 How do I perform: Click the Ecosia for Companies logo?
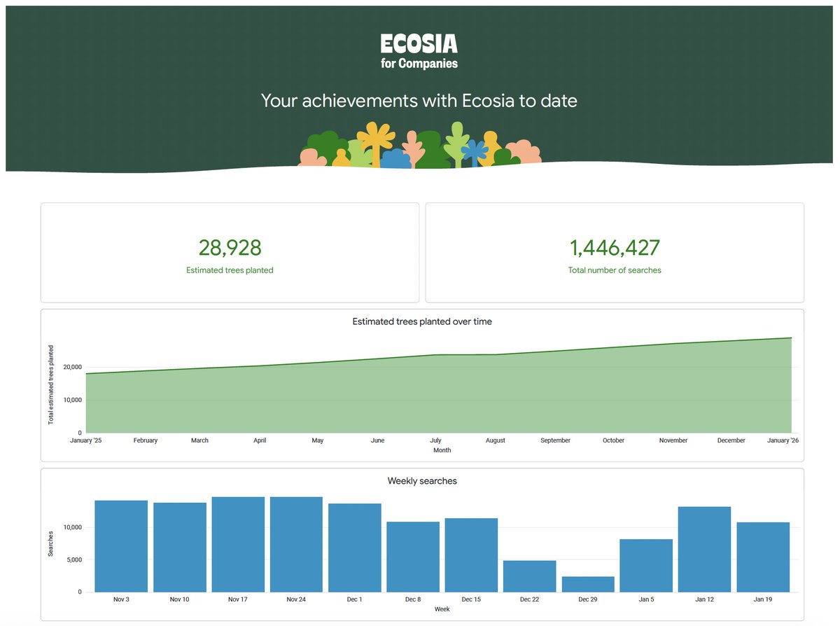pos(419,51)
